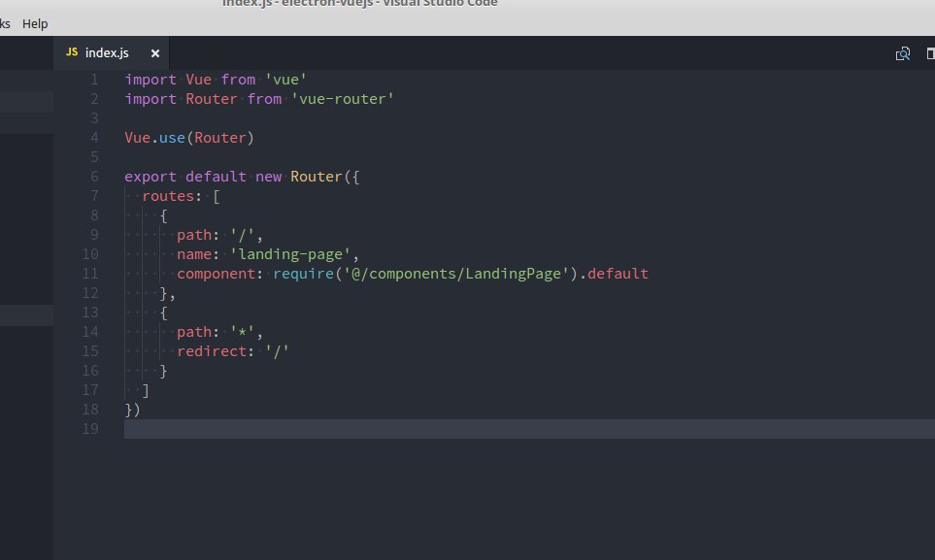Click 'Router' in the second import statement

coord(212,99)
